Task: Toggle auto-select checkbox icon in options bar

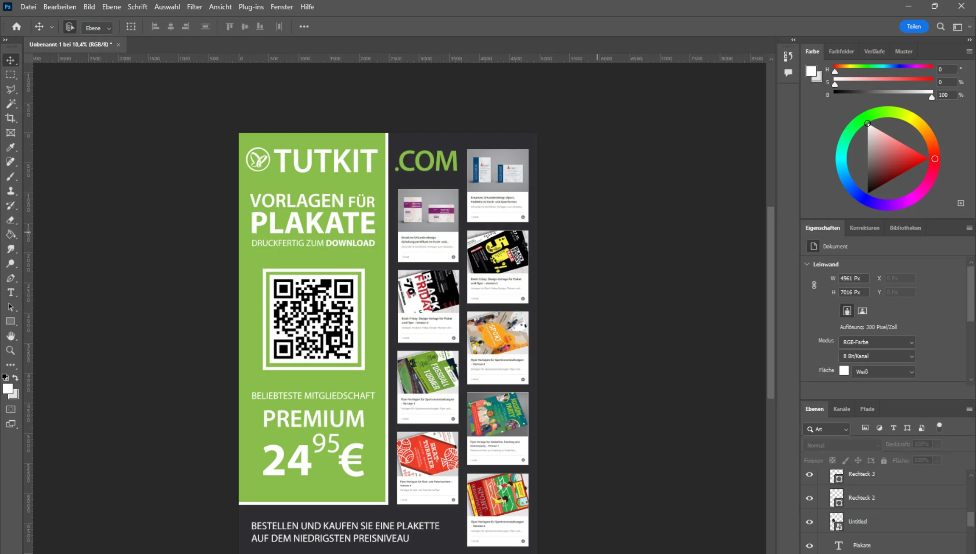Action: tap(70, 27)
